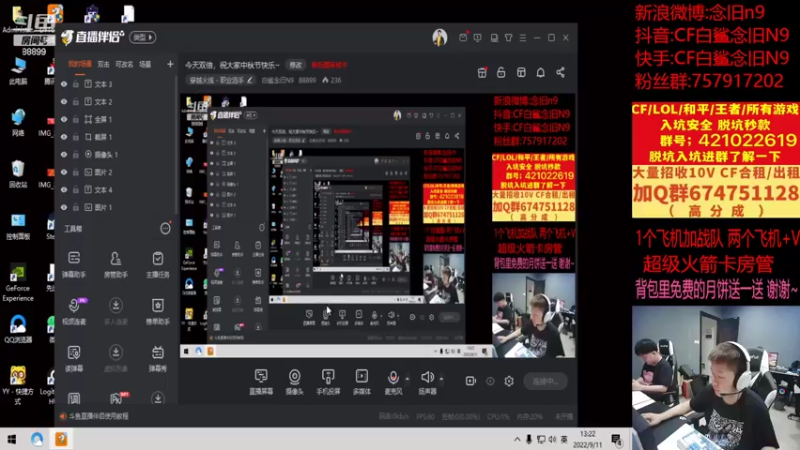The image size is (800, 450).
Task: Click the record icon beside the settings gear
Action: (x=470, y=381)
